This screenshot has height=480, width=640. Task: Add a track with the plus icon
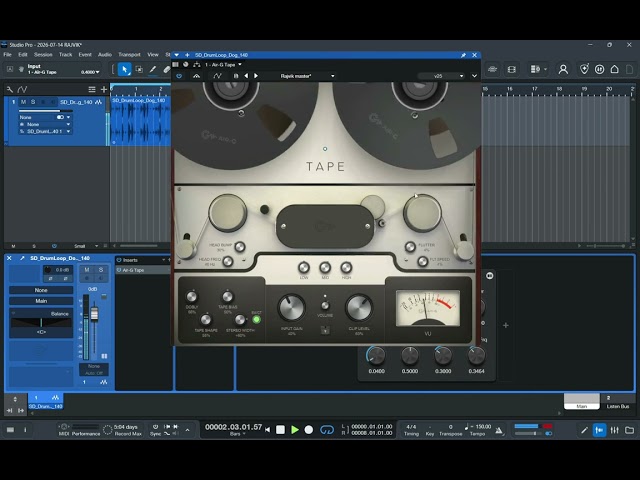click(104, 89)
